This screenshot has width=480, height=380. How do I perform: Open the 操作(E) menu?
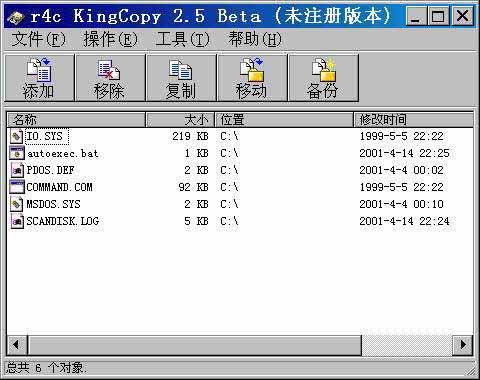[x=110, y=39]
